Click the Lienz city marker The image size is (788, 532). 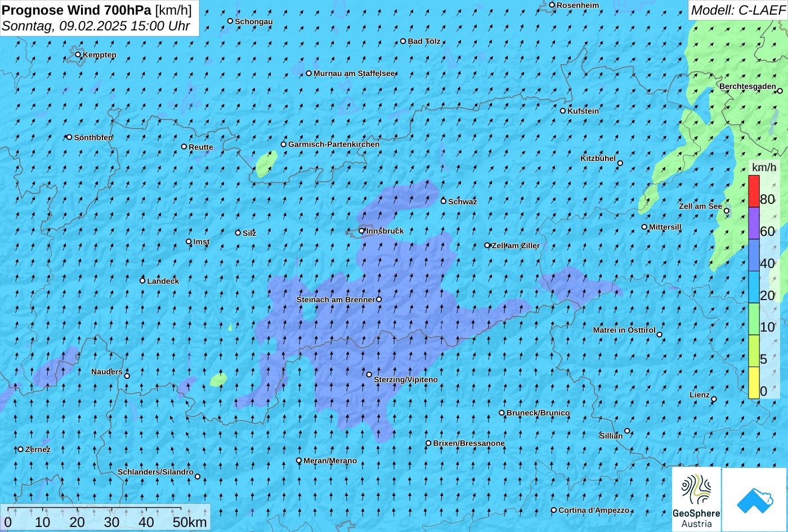714,399
